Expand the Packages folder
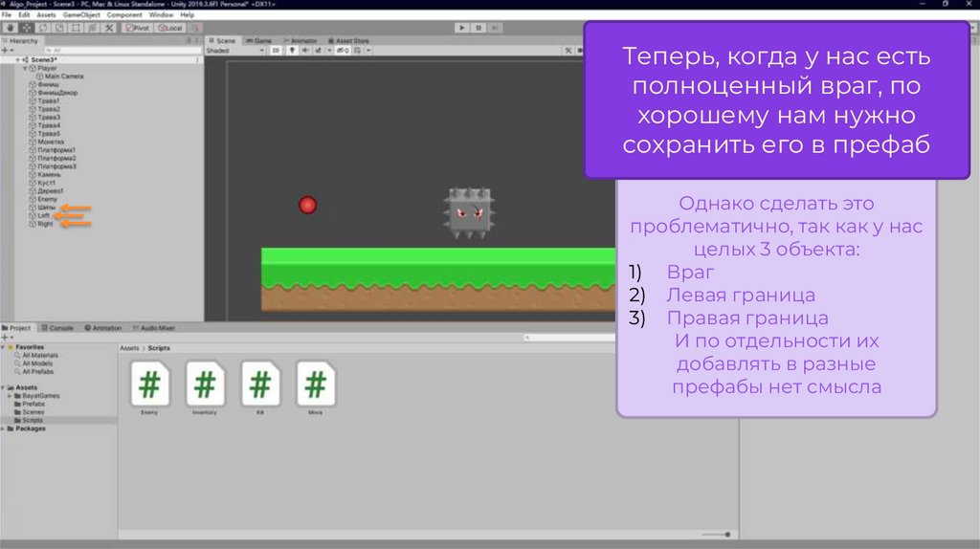The width and height of the screenshot is (980, 549). pos(3,429)
